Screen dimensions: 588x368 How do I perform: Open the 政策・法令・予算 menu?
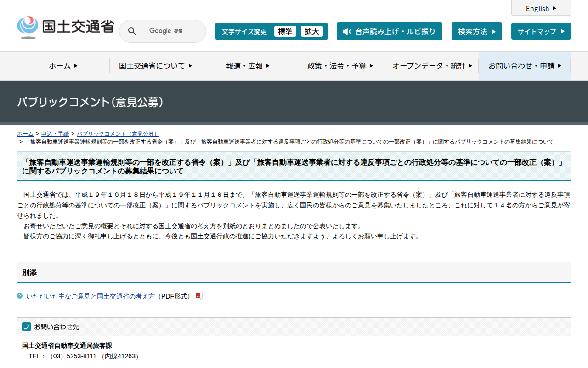coord(340,66)
